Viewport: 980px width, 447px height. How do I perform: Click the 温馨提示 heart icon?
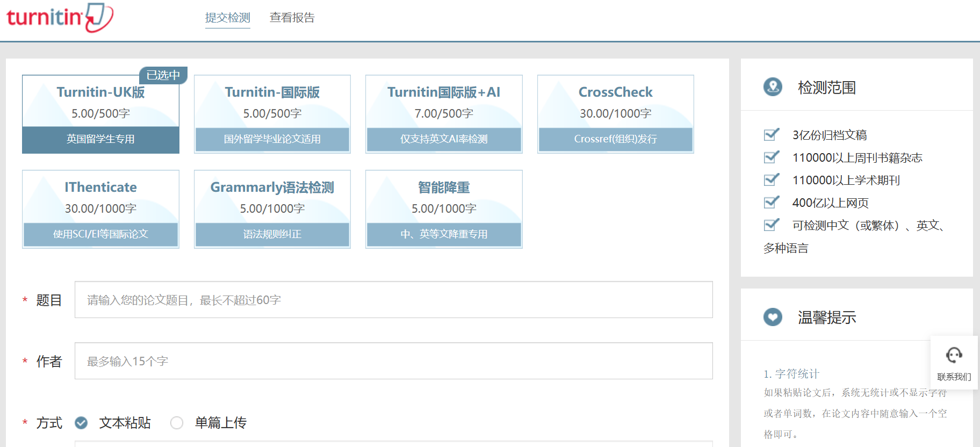[773, 317]
